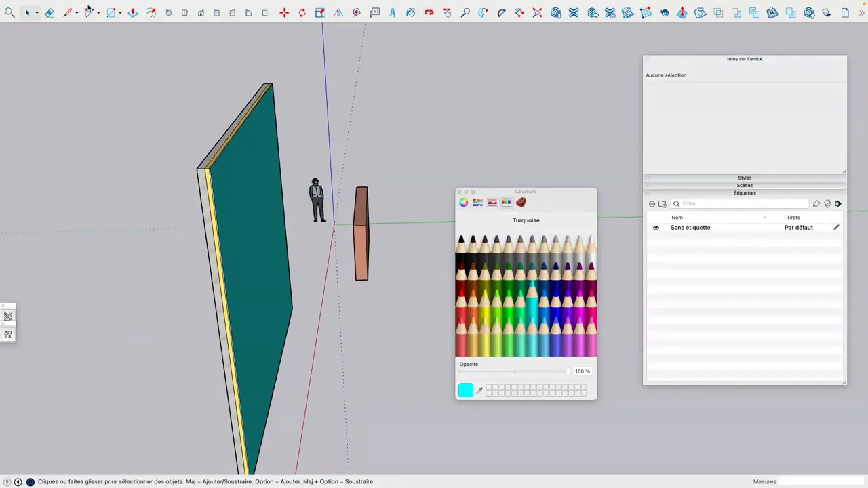Select the Line drawing tool
The width and height of the screenshot is (868, 488).
(68, 12)
